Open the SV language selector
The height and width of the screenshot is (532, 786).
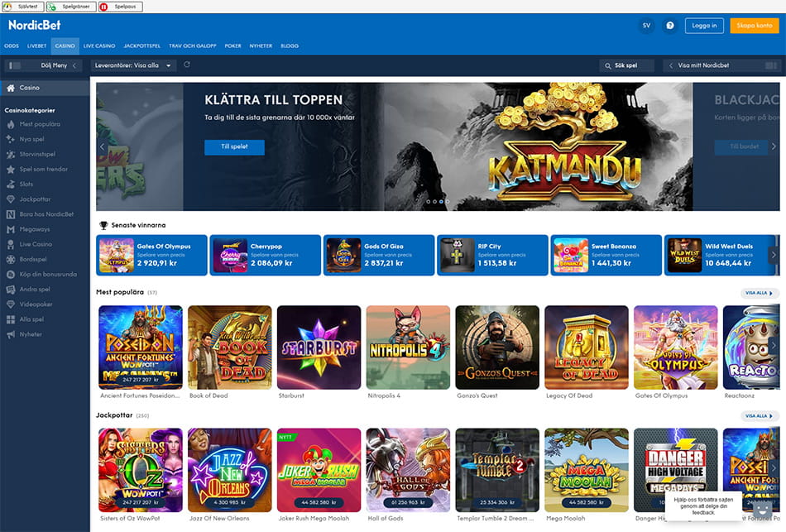tap(646, 26)
